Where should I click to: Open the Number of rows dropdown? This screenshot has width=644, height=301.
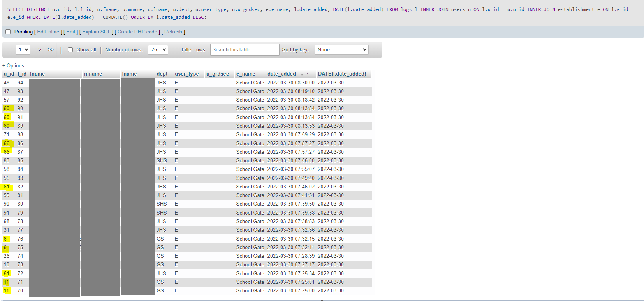point(158,49)
